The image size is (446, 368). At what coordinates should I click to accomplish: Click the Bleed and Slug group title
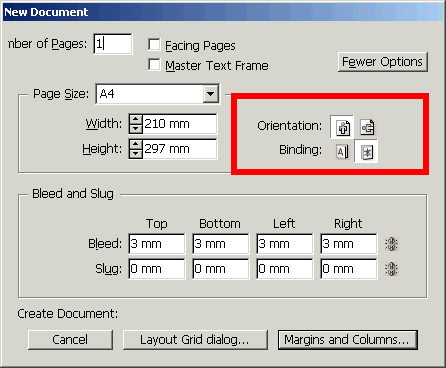[73, 194]
